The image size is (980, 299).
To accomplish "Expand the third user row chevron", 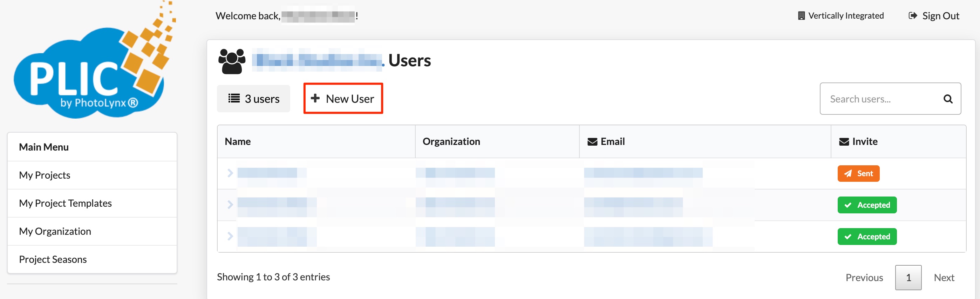I will (x=230, y=236).
